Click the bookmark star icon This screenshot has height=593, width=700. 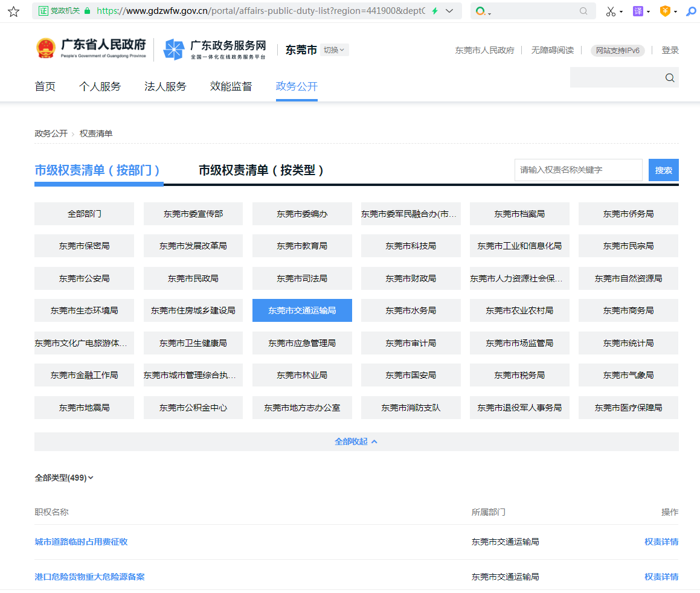[14, 11]
